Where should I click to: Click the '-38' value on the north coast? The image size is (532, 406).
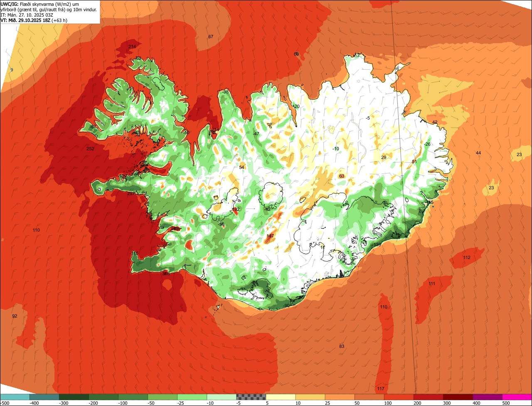[225, 92]
